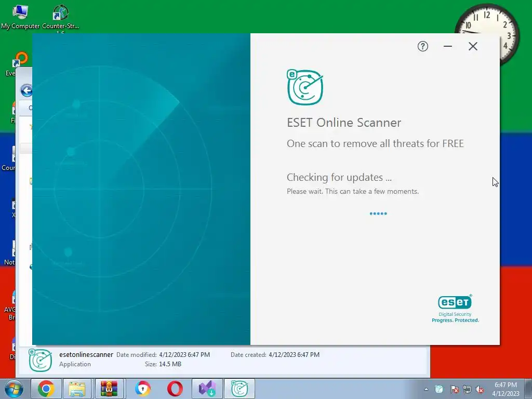Open WinRAR from the taskbar
This screenshot has width=532, height=399.
pos(109,389)
